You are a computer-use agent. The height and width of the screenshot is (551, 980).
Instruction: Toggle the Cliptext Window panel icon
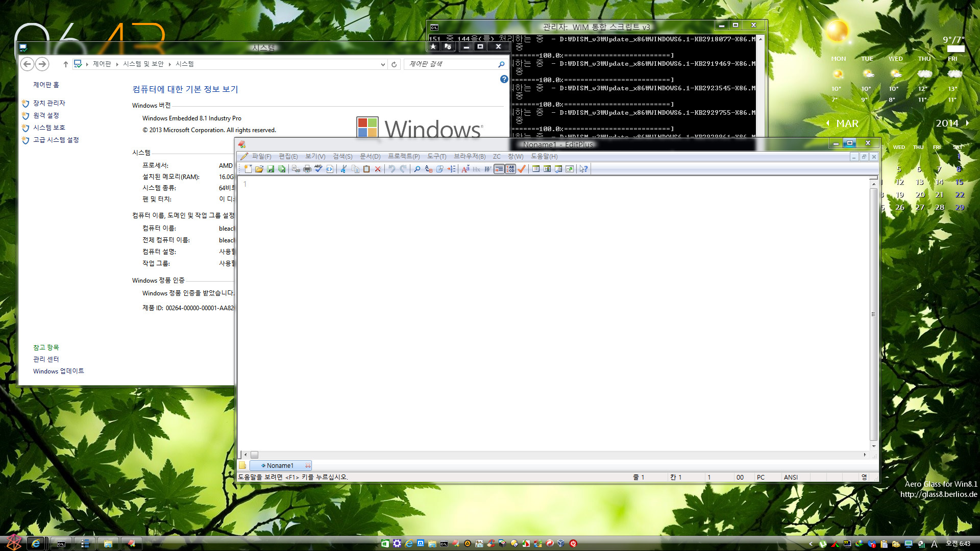click(547, 169)
